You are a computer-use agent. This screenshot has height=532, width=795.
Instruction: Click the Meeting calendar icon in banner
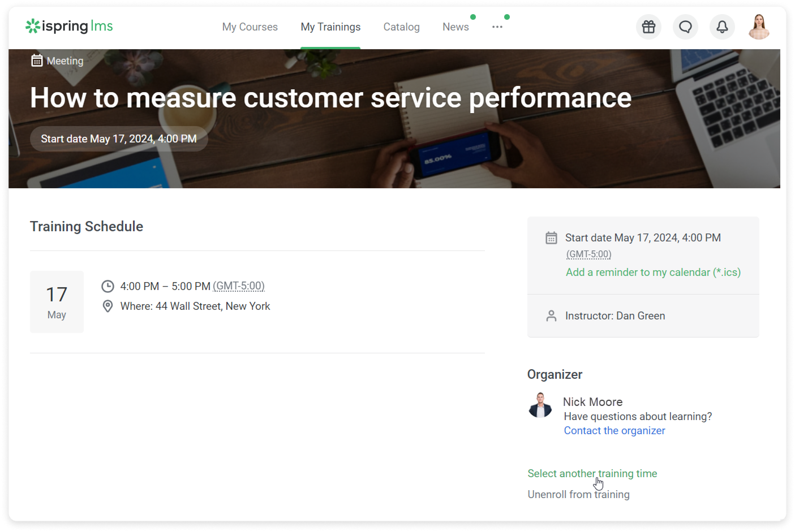coord(37,61)
